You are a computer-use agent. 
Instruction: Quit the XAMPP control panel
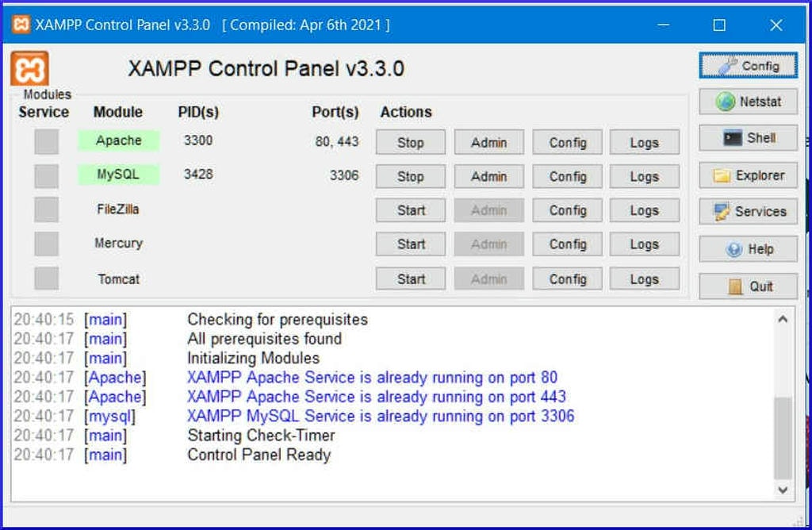click(x=748, y=286)
